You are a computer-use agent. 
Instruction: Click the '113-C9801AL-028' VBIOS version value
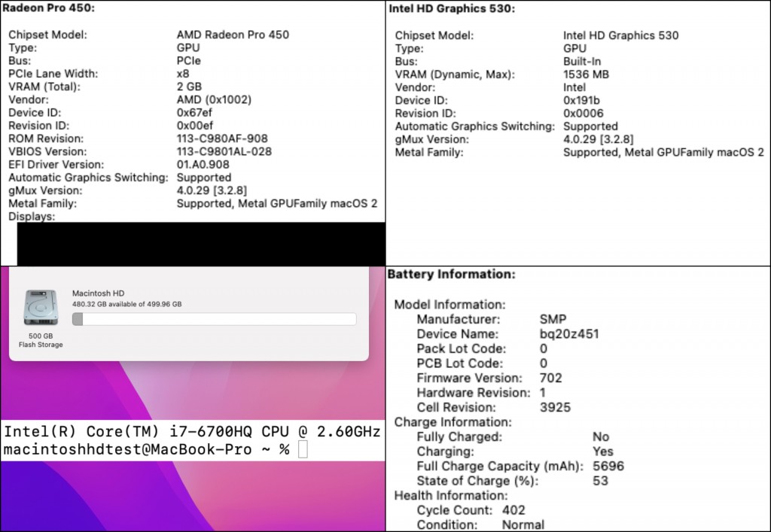(224, 151)
